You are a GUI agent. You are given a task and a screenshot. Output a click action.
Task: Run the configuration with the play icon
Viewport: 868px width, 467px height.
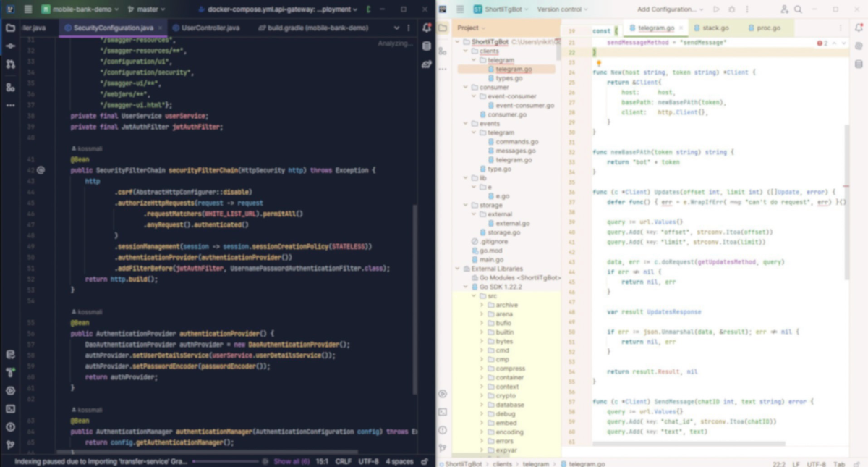click(x=716, y=9)
